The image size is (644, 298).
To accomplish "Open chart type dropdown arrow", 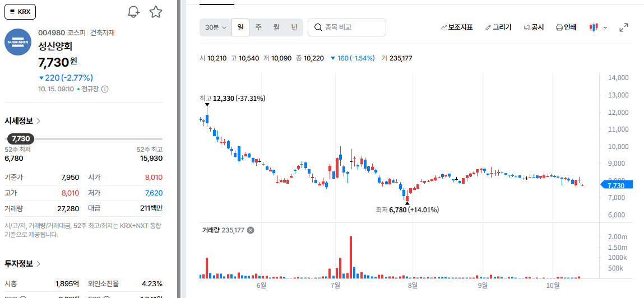I will (x=605, y=27).
